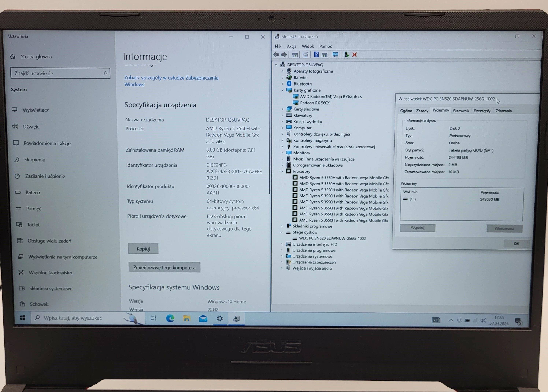This screenshot has height=392, width=548.
Task: Scan for hardware changes via monitor icon
Action: point(335,55)
